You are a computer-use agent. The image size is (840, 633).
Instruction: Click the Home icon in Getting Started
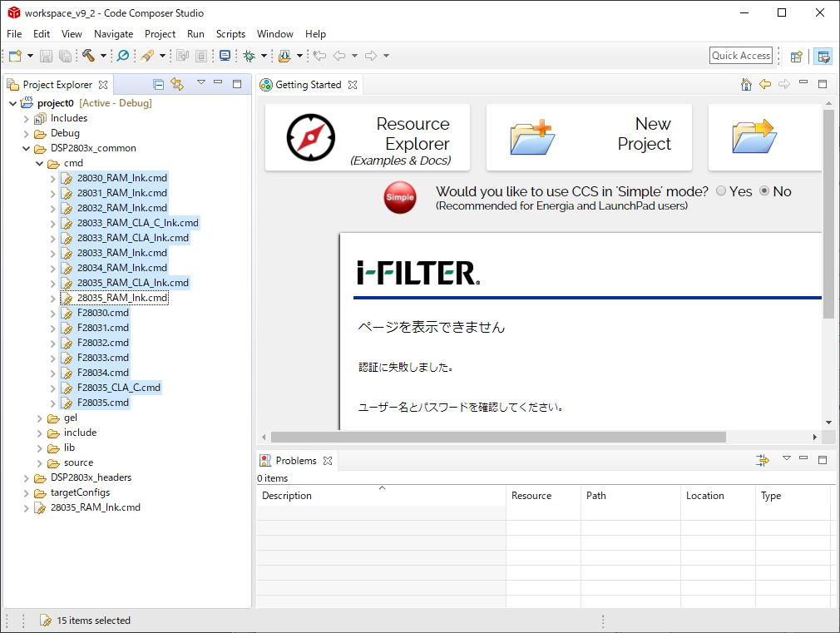coord(746,84)
